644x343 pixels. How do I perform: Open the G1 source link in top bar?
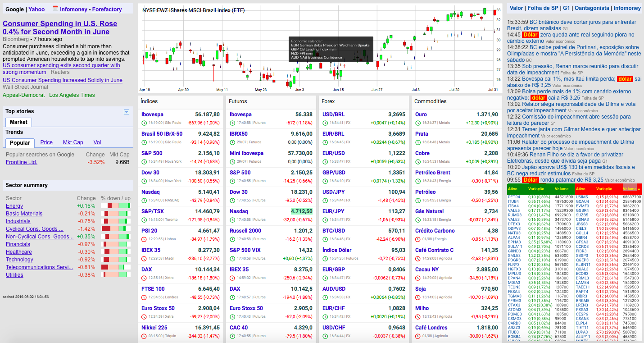[x=567, y=8]
